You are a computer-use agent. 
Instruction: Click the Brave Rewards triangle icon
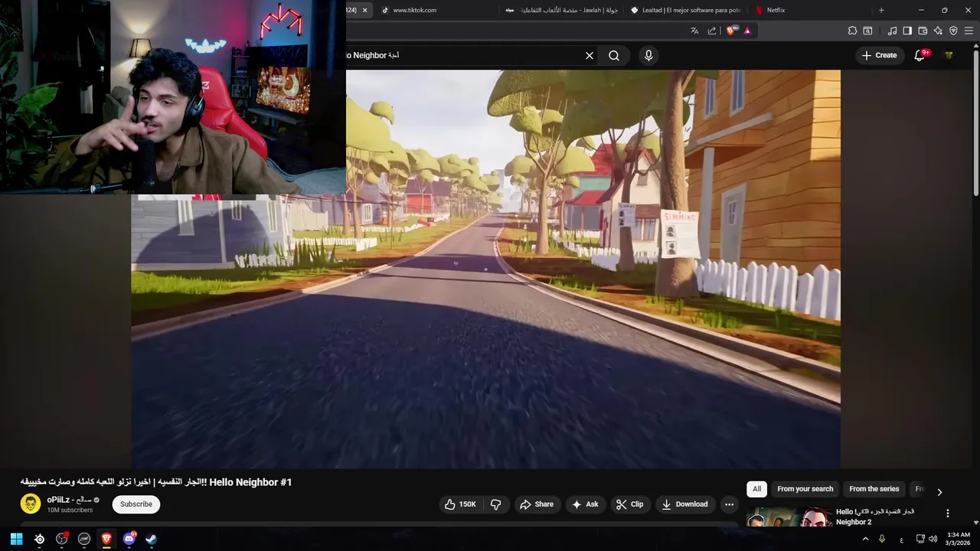click(747, 31)
